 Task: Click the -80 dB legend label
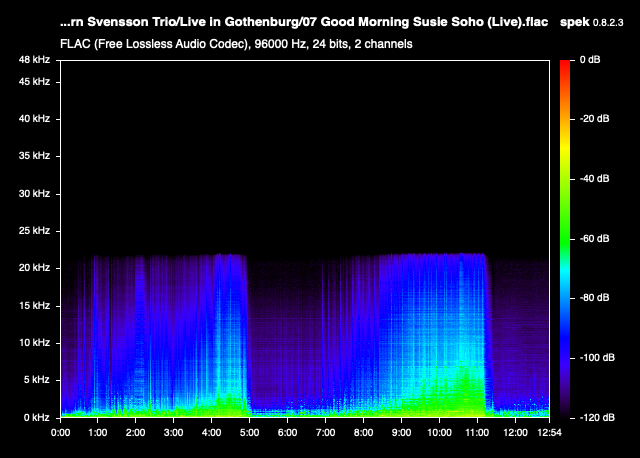594,298
